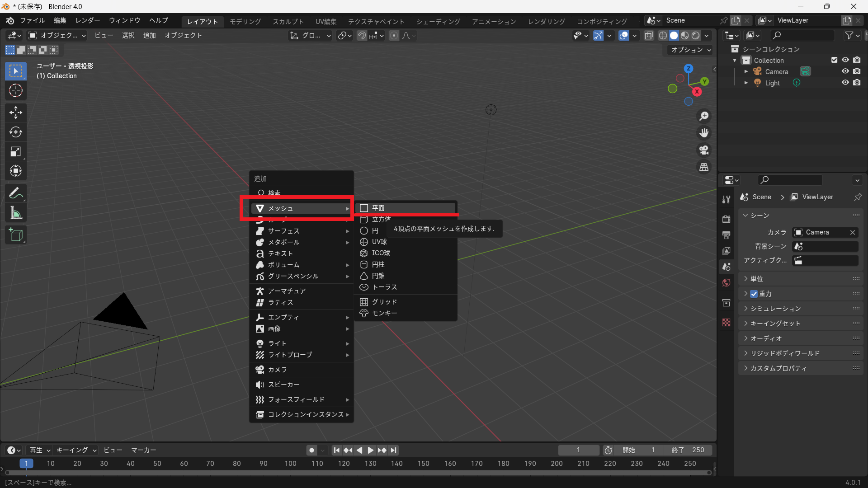Select the Scale tool icon
The width and height of the screenshot is (868, 488).
tap(16, 152)
